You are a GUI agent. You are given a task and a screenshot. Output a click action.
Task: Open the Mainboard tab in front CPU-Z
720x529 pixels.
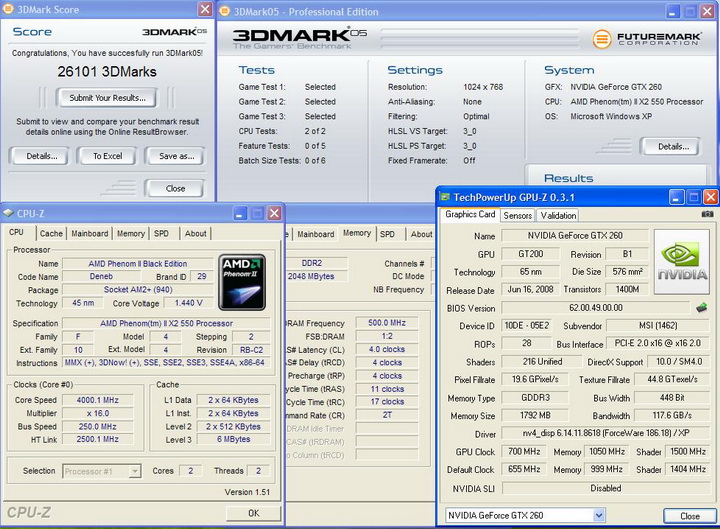click(90, 233)
